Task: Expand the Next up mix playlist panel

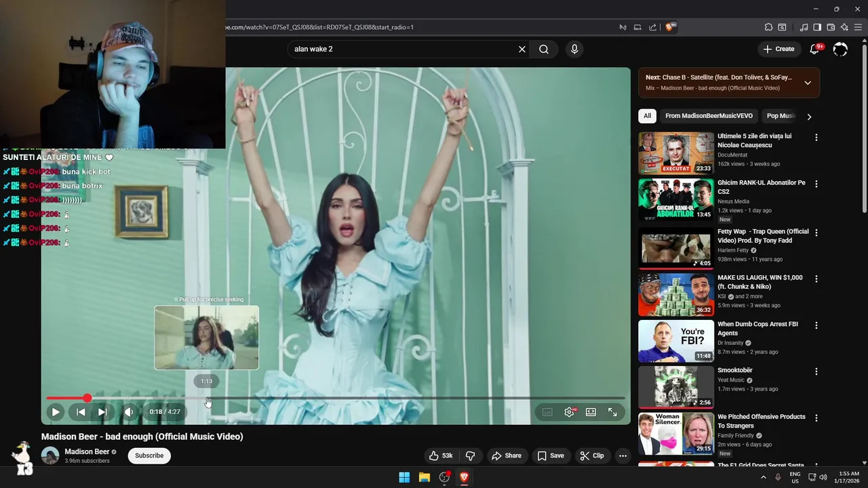Action: [808, 83]
